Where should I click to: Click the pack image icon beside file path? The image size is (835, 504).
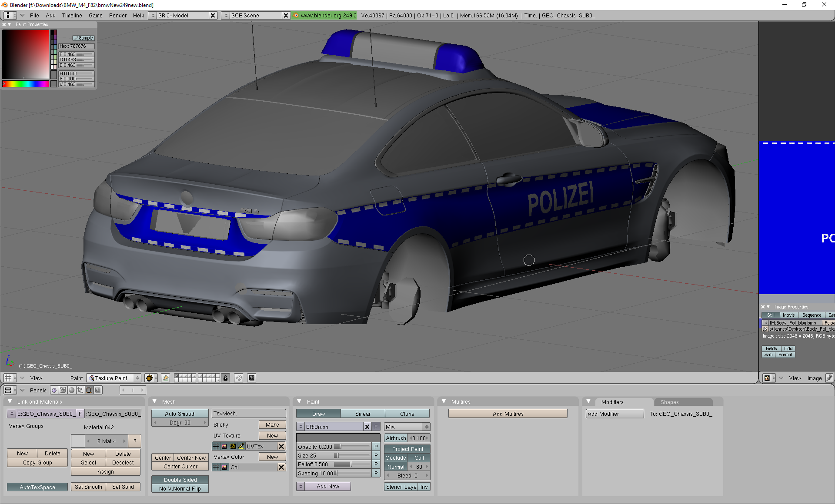pyautogui.click(x=765, y=329)
